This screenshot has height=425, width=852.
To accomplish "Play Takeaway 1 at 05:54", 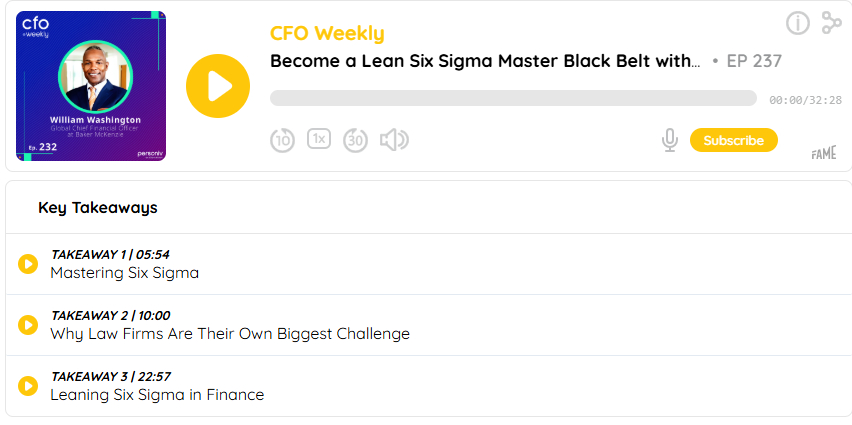I will point(28,264).
